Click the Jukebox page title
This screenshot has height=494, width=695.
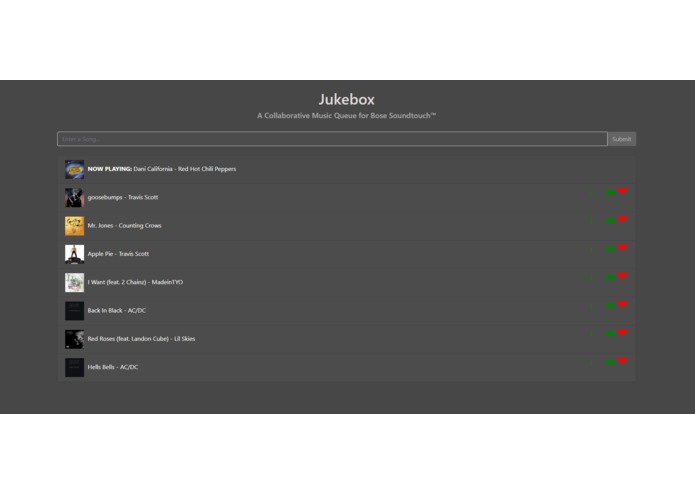pos(347,99)
